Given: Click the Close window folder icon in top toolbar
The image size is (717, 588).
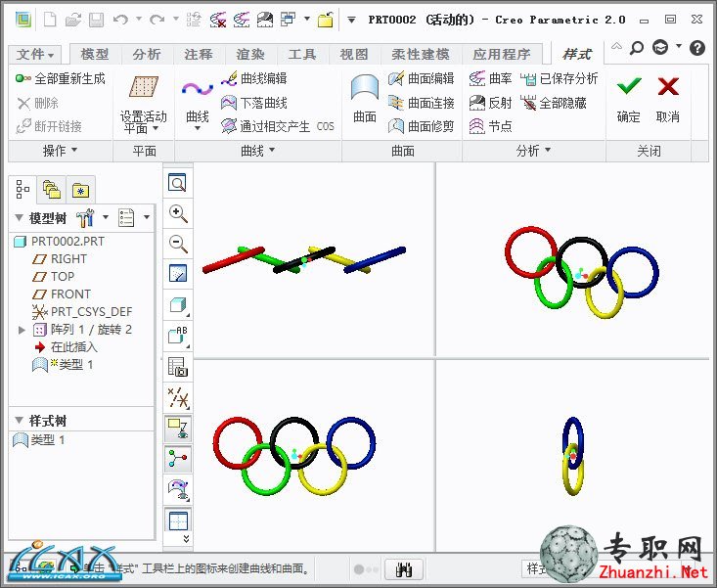Looking at the screenshot, I should coord(325,21).
